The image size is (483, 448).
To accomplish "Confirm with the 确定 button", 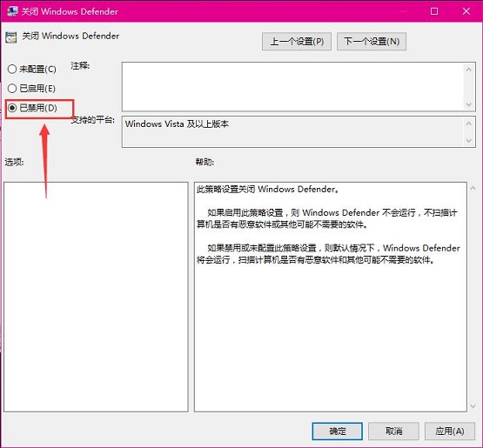I will (338, 431).
